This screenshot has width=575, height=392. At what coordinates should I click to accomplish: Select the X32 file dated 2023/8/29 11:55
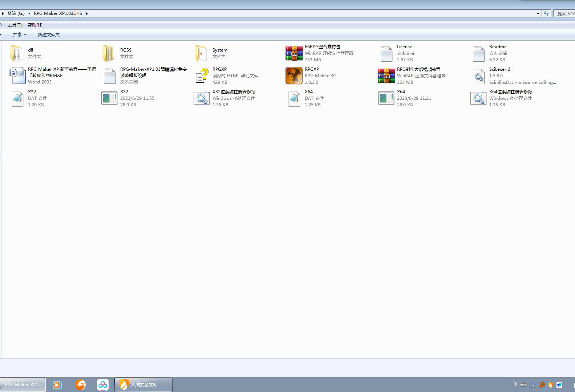[x=109, y=98]
